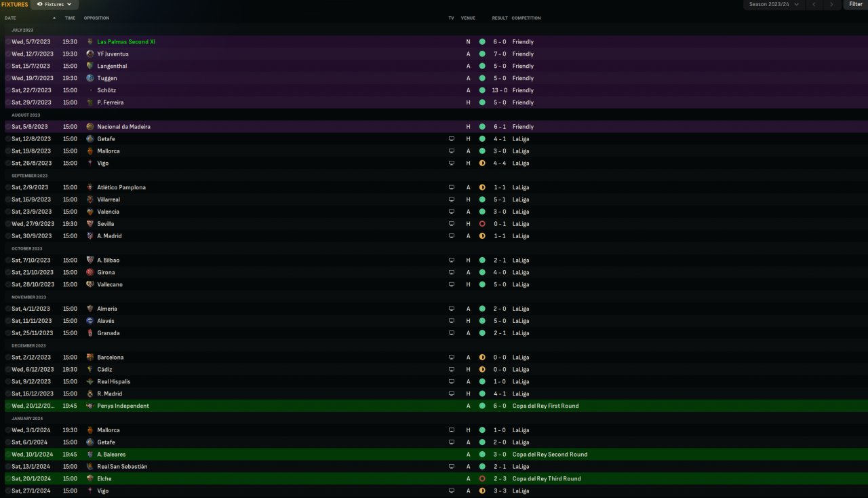The image size is (868, 498).
Task: Click the TV icon on the Almería row
Action: [452, 309]
